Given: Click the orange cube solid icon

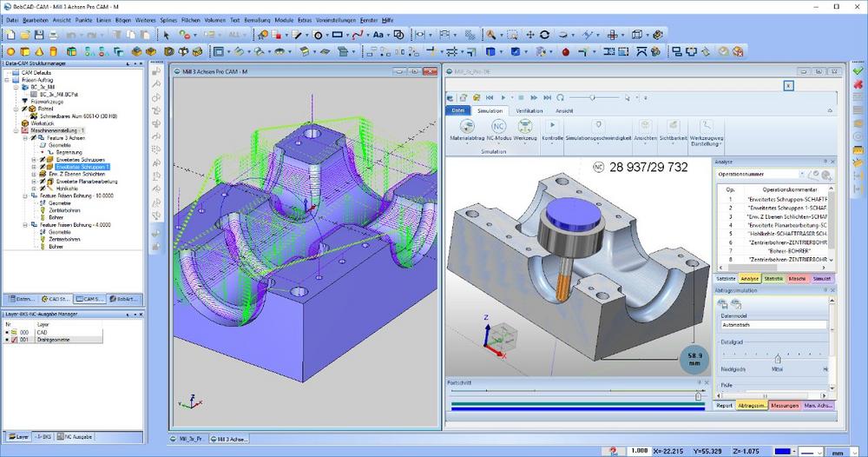Looking at the screenshot, I should [x=25, y=51].
